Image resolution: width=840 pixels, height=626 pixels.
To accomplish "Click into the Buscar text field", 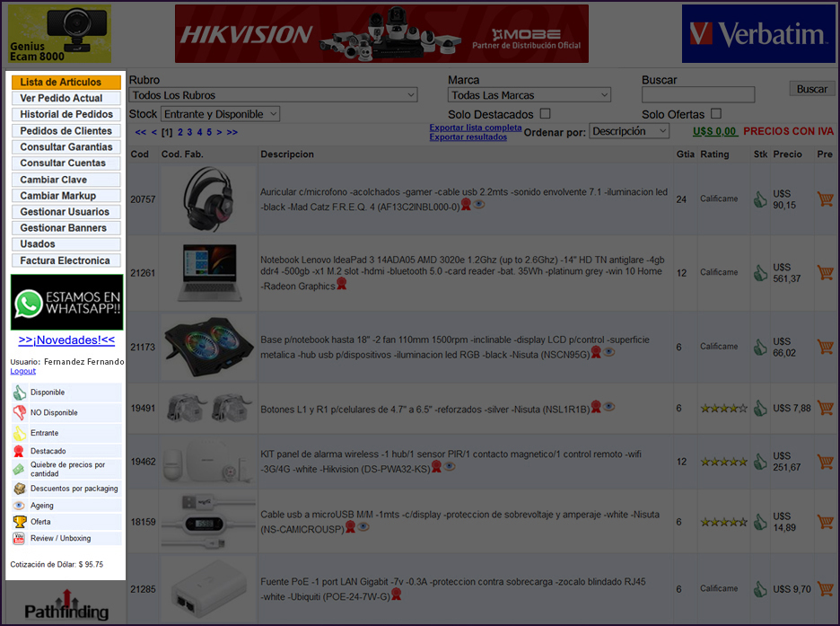I will (697, 95).
